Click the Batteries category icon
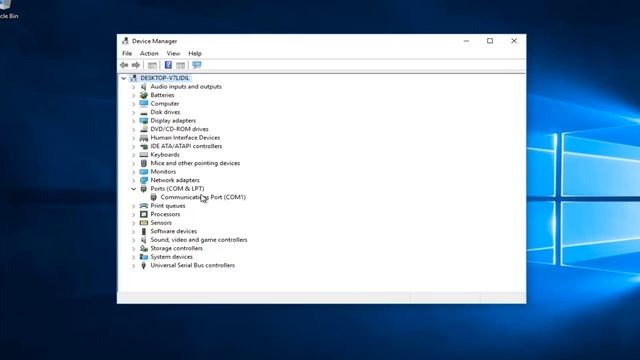Image resolution: width=640 pixels, height=360 pixels. coord(144,95)
